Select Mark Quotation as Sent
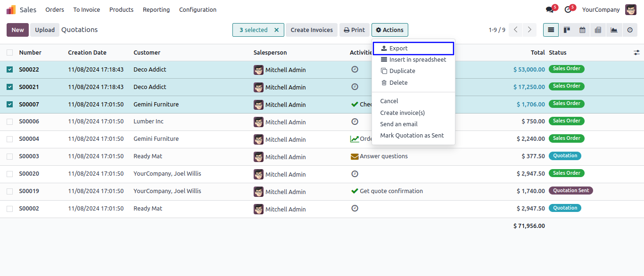 [x=412, y=136]
